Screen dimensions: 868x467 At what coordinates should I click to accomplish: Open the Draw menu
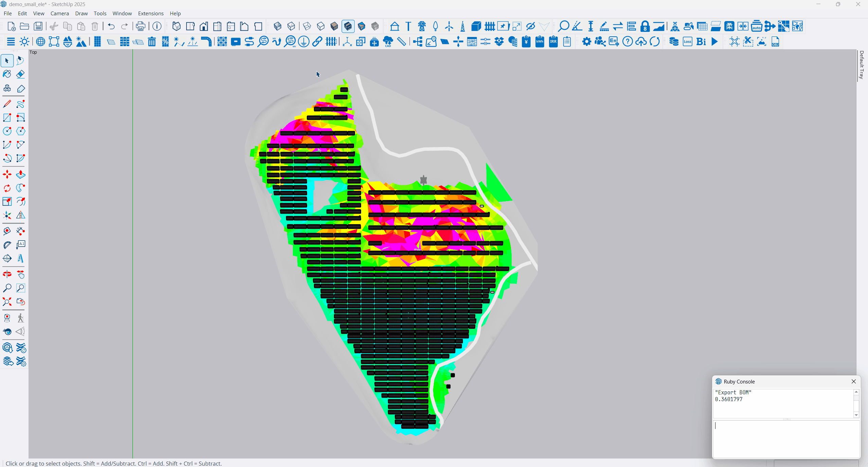pos(81,13)
